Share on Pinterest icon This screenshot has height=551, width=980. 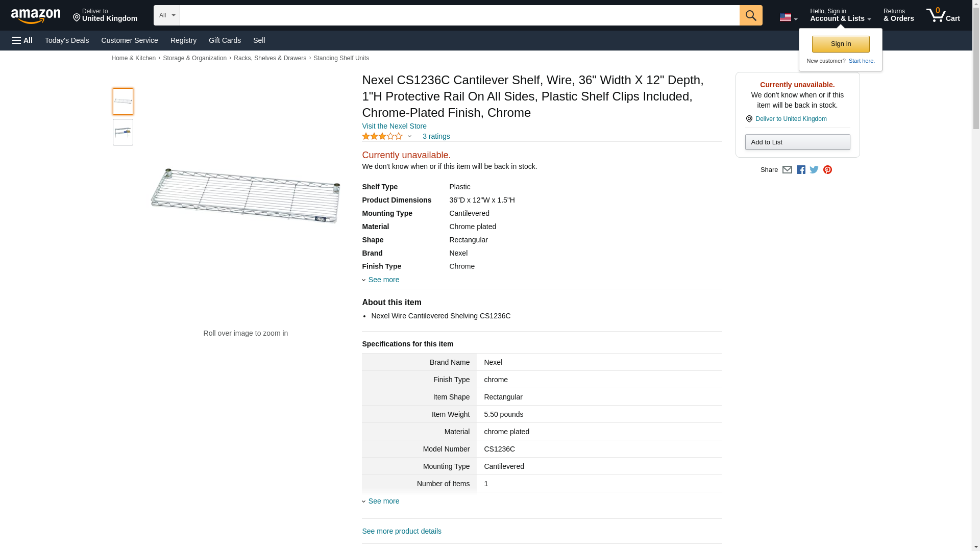[827, 170]
